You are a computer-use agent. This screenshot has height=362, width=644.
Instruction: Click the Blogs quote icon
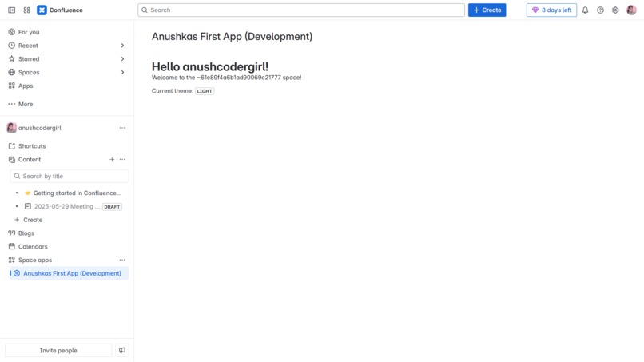[x=11, y=233]
